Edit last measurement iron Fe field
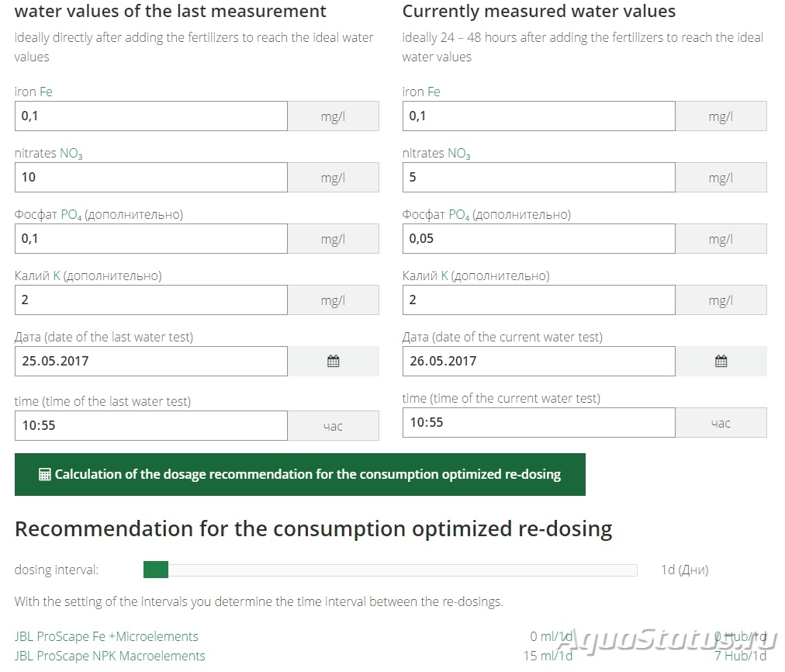The height and width of the screenshot is (672, 785). (x=151, y=116)
